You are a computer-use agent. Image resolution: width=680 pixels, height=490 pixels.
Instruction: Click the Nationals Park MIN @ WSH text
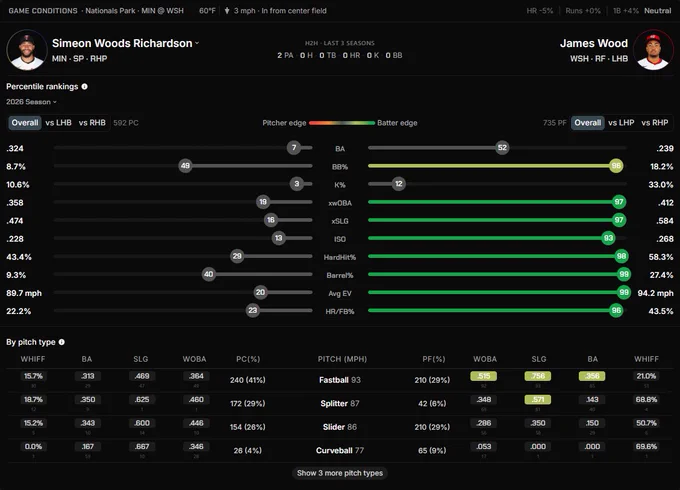tap(134, 11)
